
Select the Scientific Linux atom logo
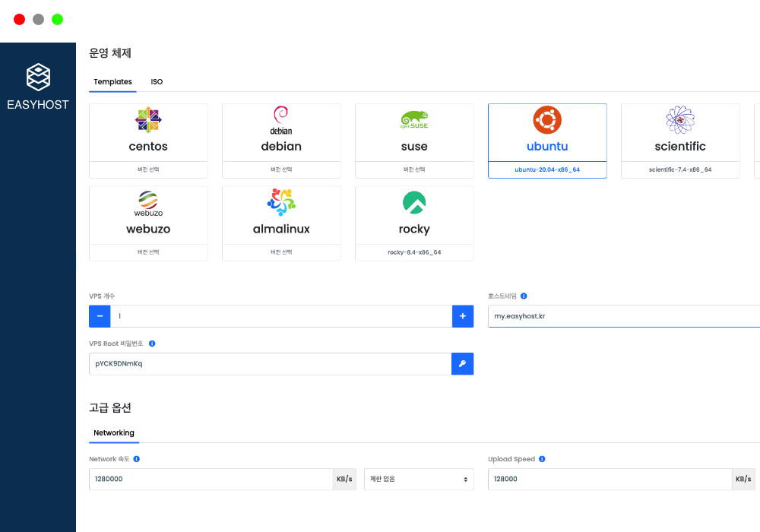coord(680,119)
